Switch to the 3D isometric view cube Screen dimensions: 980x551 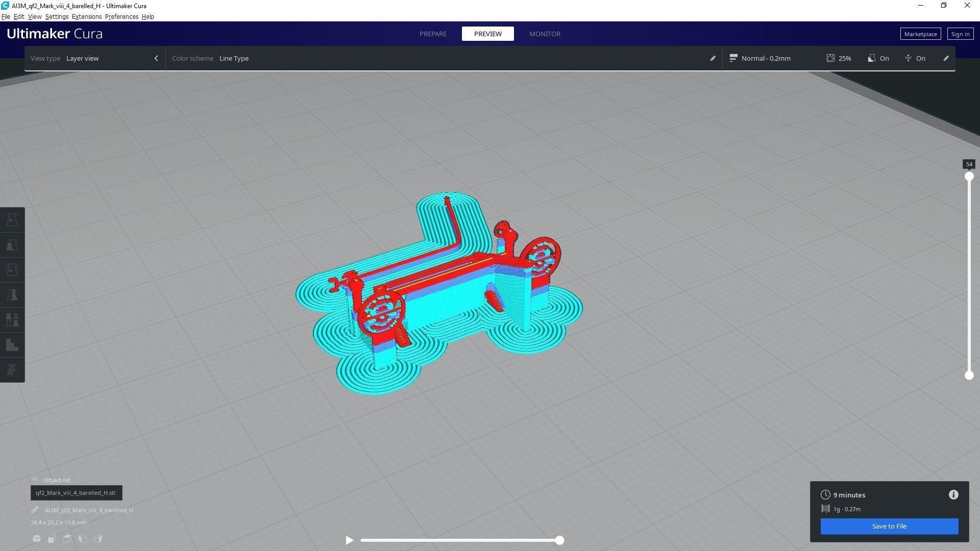click(x=37, y=539)
